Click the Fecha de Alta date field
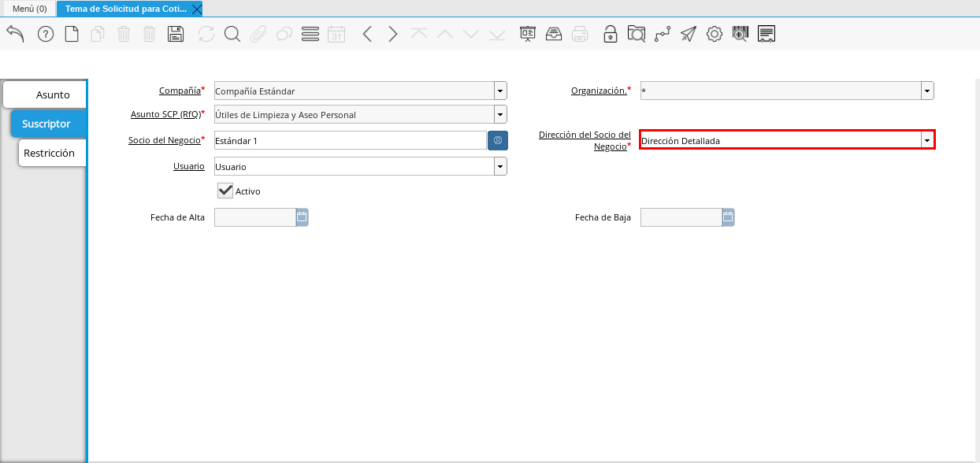 tap(255, 217)
